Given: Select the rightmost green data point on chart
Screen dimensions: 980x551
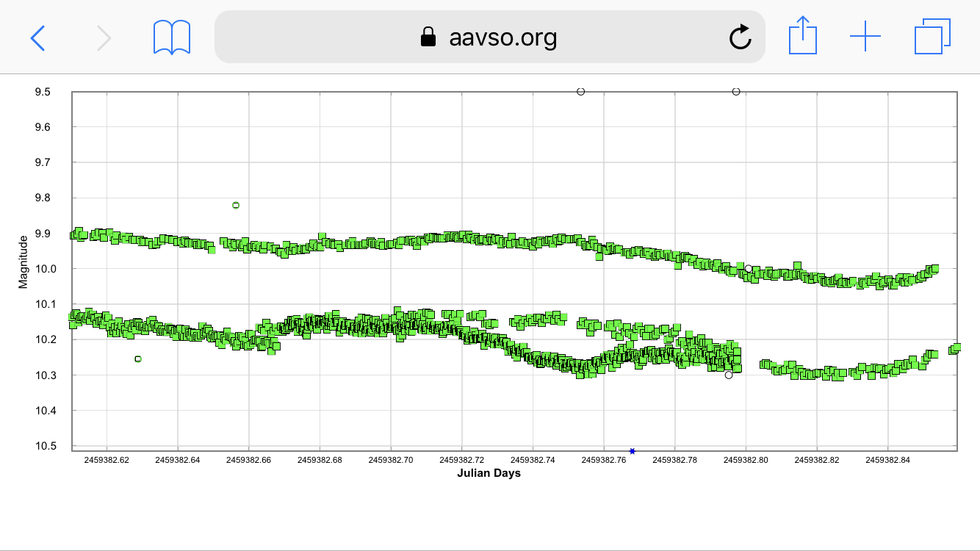Looking at the screenshot, I should tap(956, 347).
